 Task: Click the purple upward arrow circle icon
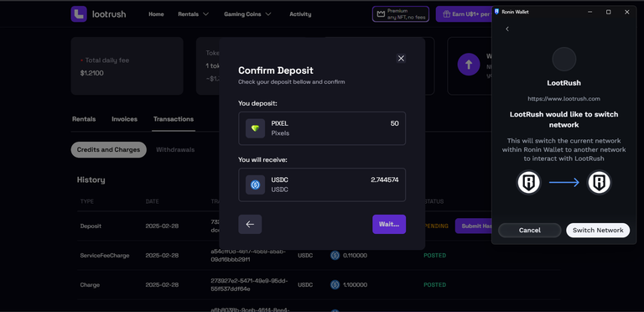pos(469,65)
